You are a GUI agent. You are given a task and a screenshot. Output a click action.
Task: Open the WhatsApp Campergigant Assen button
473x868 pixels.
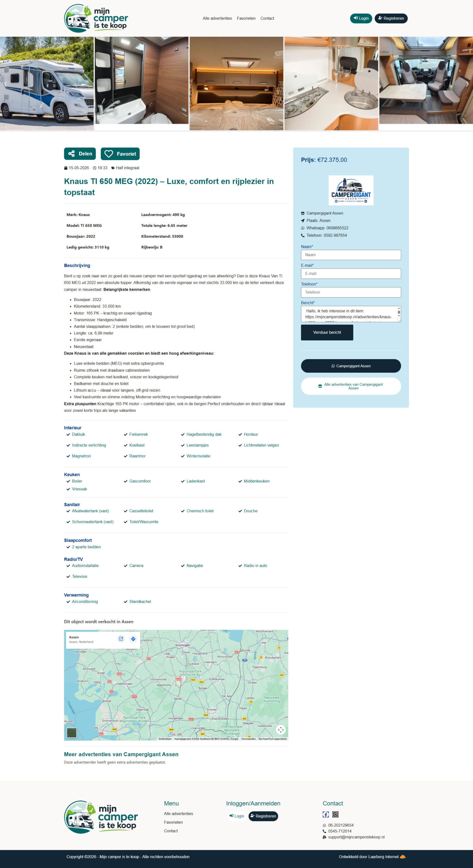351,366
